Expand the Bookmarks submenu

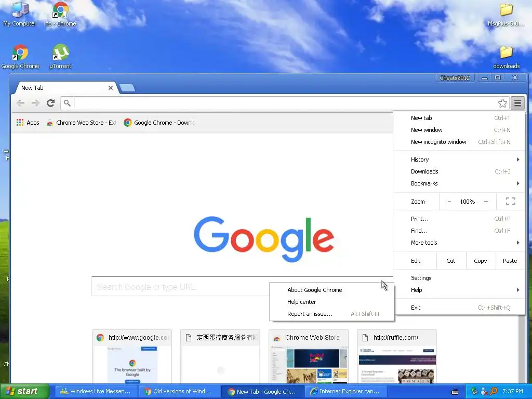click(459, 183)
